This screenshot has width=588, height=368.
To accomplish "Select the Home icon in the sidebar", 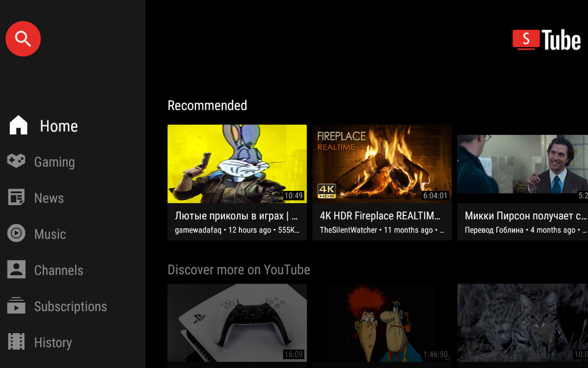I will click(x=16, y=126).
